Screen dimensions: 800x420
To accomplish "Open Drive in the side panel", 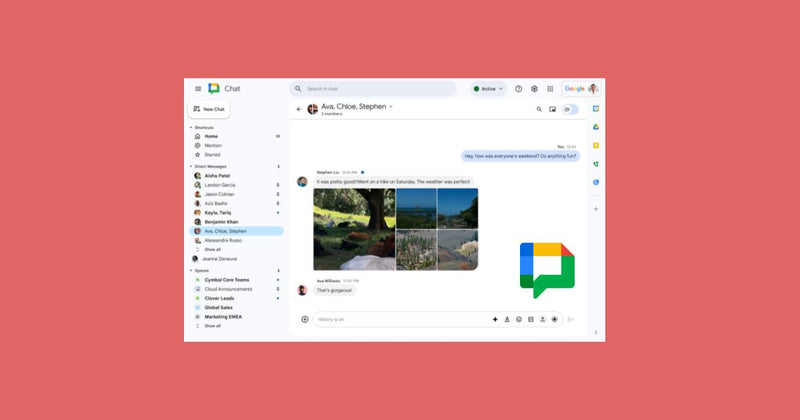I will (596, 127).
